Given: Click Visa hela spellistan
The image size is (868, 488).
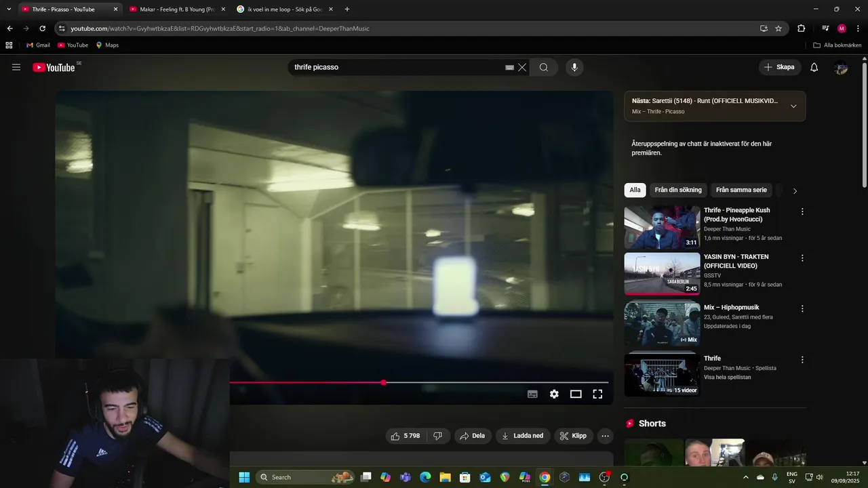Looking at the screenshot, I should coord(728,378).
